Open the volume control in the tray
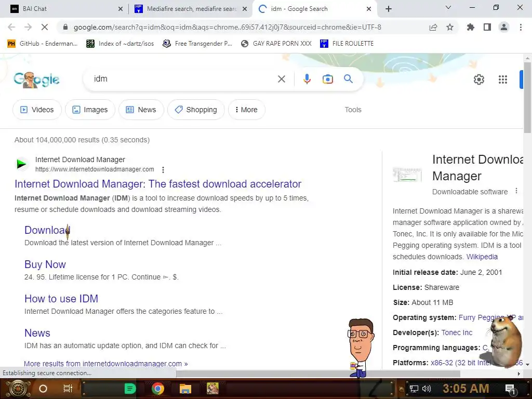Screen dimensions: 532x399 tap(427, 389)
